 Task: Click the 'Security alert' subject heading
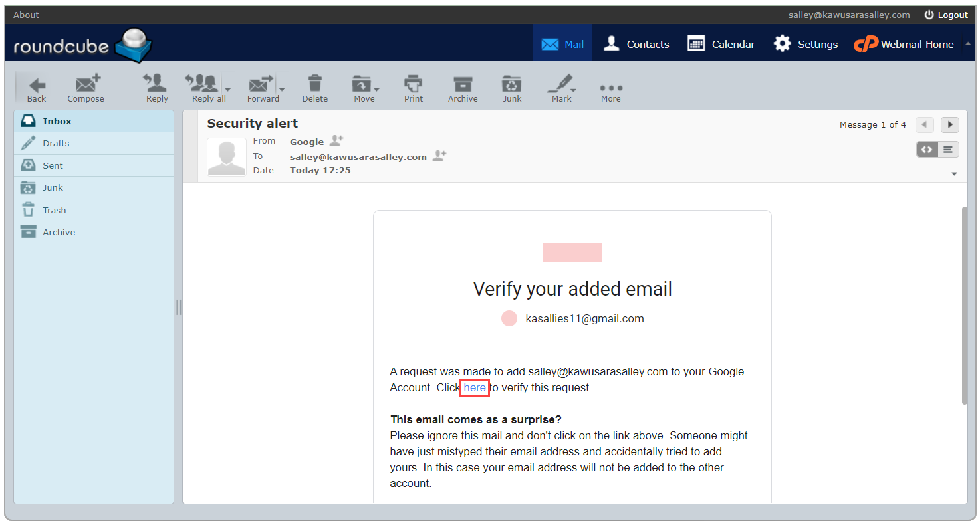point(253,123)
